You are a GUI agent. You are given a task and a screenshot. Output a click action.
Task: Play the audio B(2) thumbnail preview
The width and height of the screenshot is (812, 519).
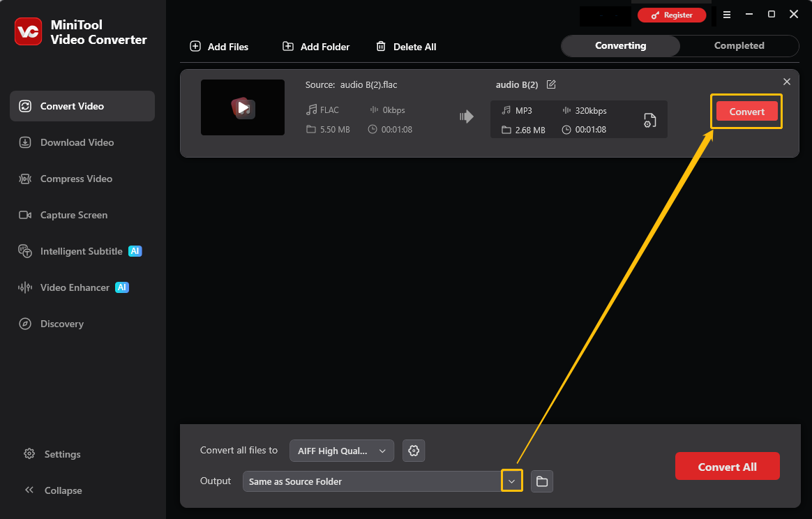pos(243,107)
